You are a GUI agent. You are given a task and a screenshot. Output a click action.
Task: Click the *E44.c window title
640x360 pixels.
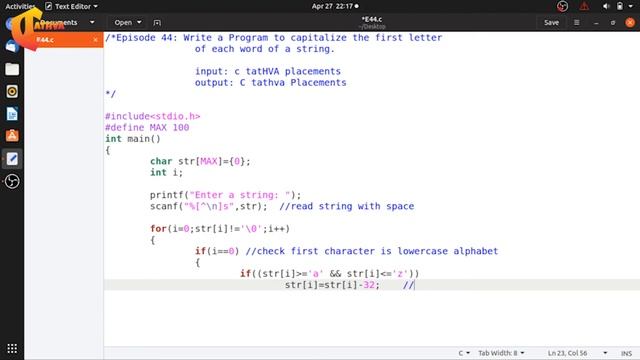[x=371, y=19]
